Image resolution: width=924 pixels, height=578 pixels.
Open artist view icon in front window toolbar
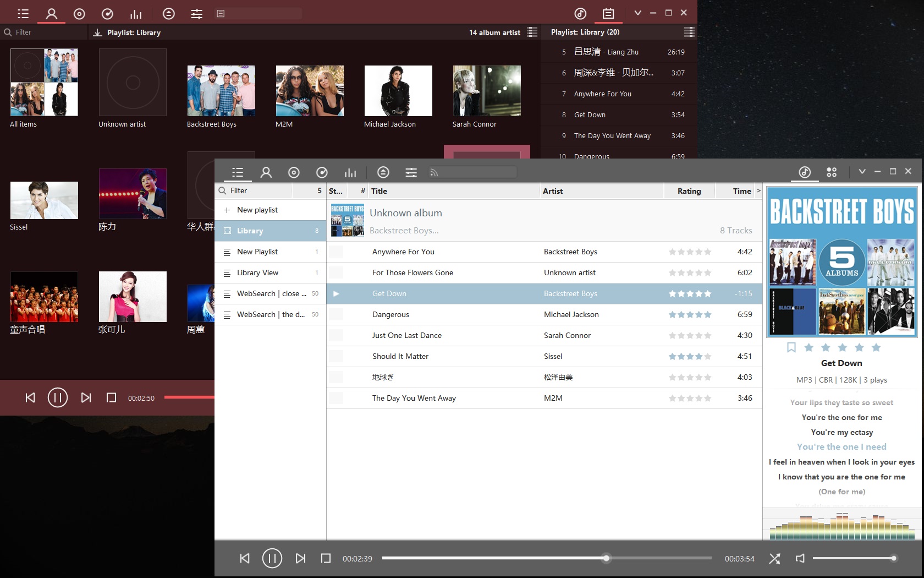(266, 172)
